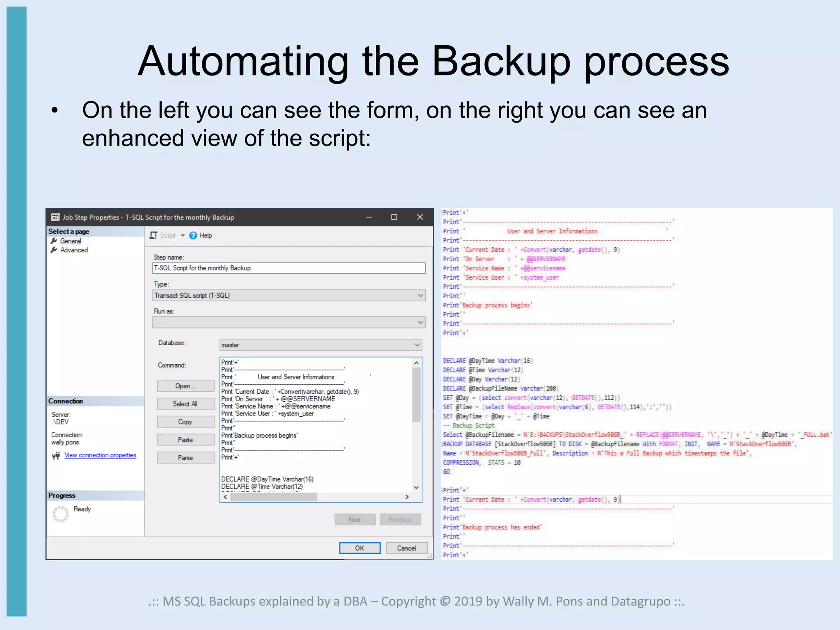
Task: Click the Script toolbar button
Action: pos(163,235)
